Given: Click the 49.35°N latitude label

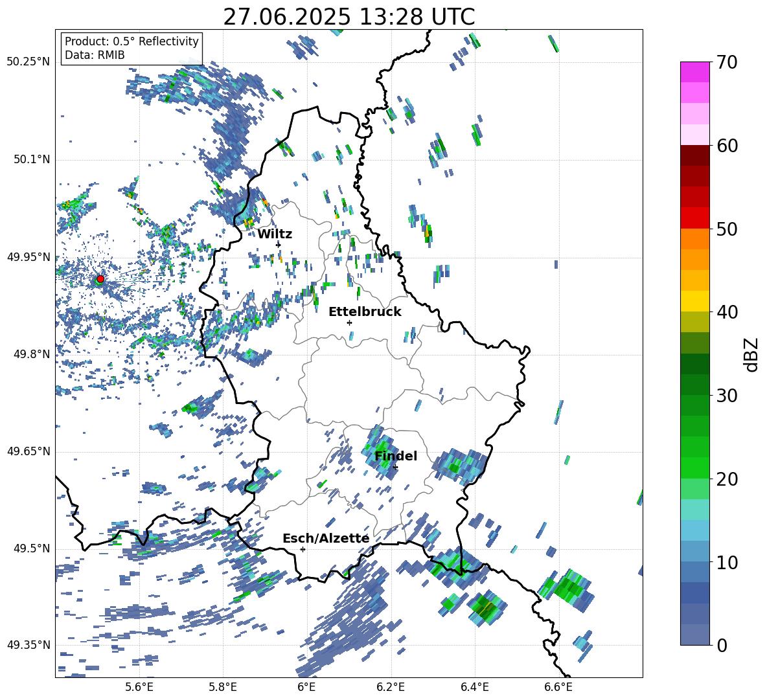Looking at the screenshot, I should [29, 645].
